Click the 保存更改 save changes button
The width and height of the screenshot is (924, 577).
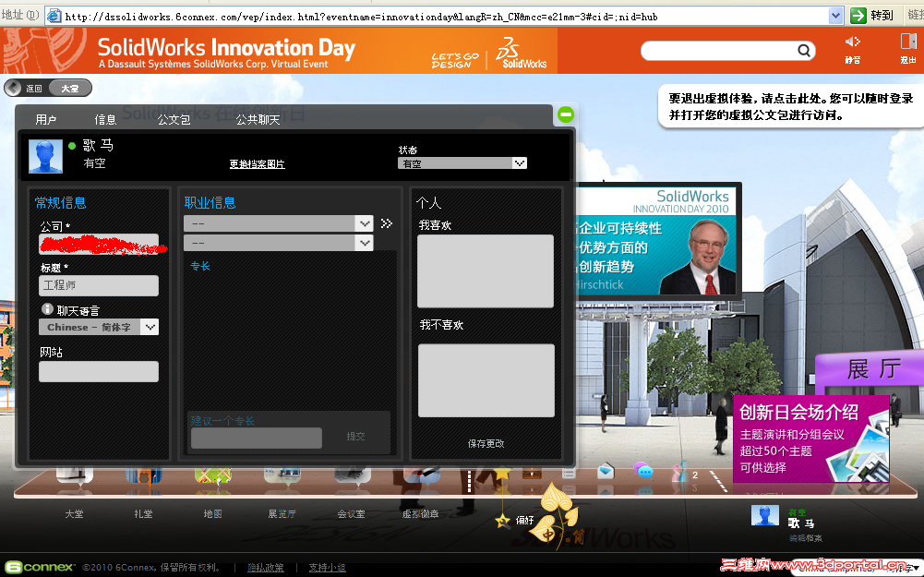486,443
